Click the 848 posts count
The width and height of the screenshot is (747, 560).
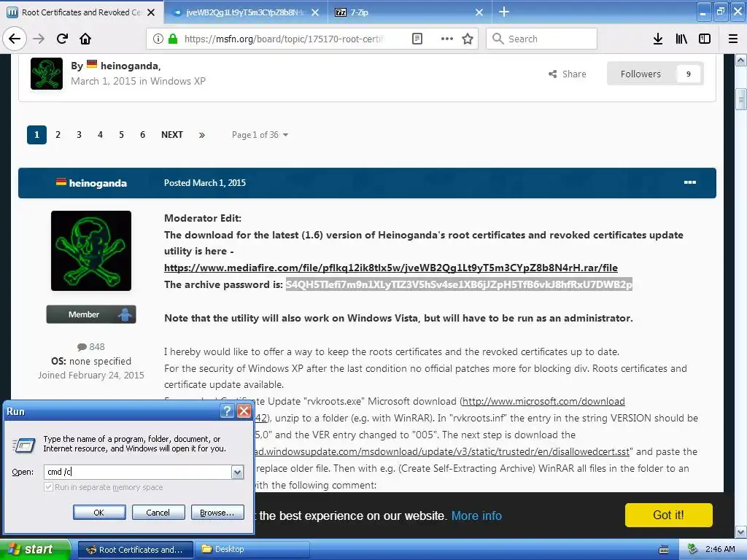click(91, 346)
